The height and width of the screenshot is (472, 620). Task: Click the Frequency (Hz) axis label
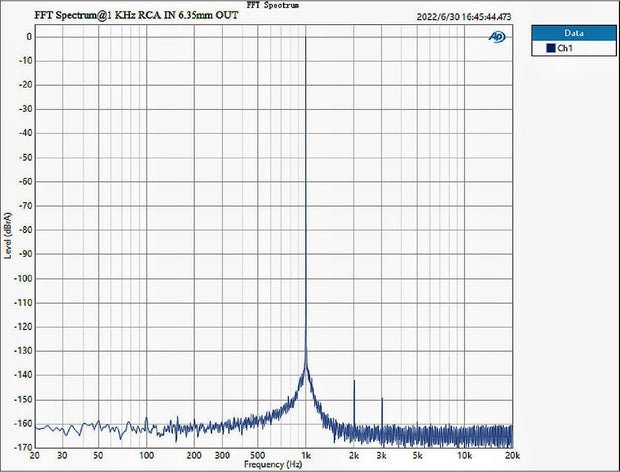tap(272, 464)
